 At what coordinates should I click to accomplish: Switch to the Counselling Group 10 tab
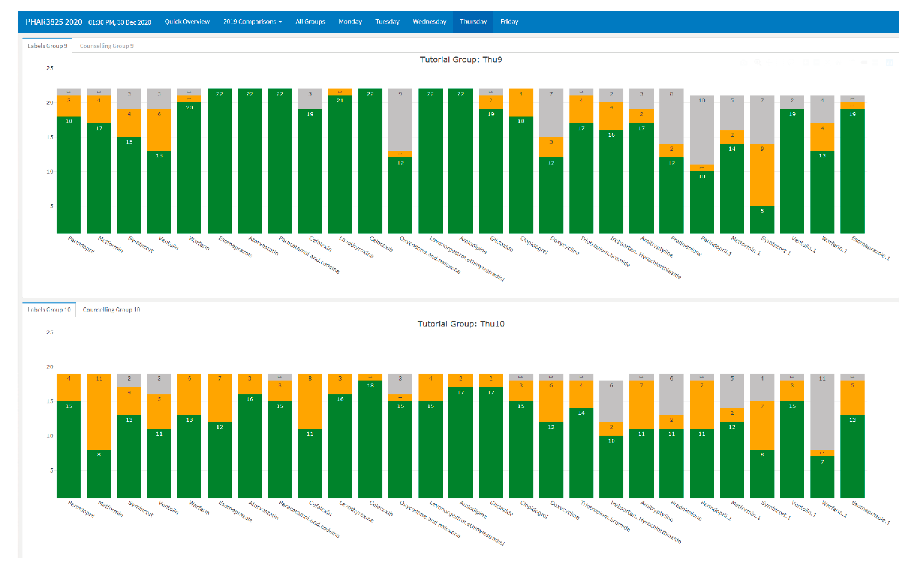111,310
